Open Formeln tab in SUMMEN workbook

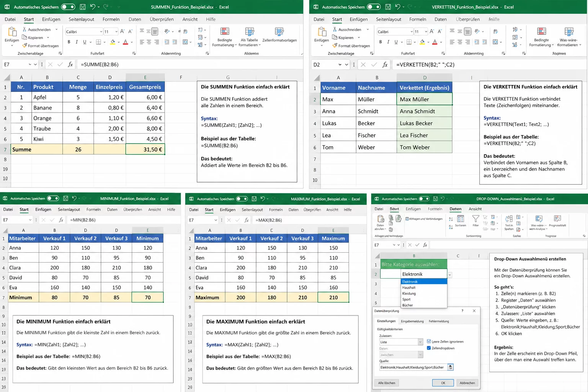pos(111,20)
